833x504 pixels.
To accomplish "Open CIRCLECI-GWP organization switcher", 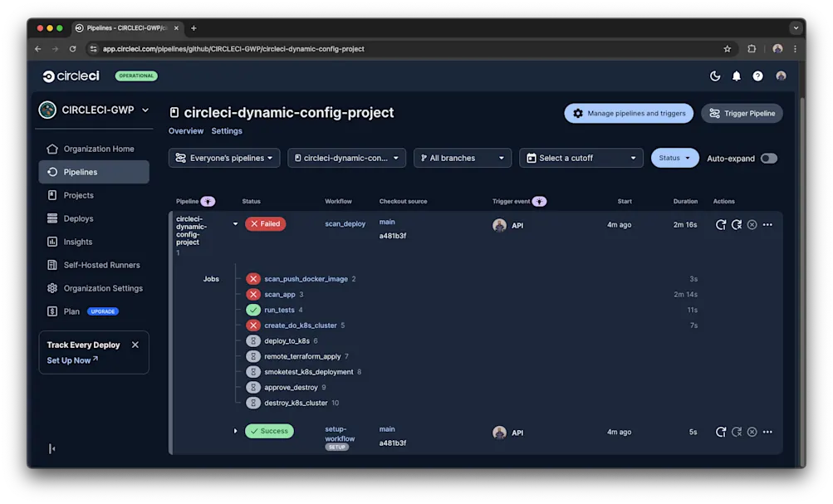I will click(x=94, y=110).
